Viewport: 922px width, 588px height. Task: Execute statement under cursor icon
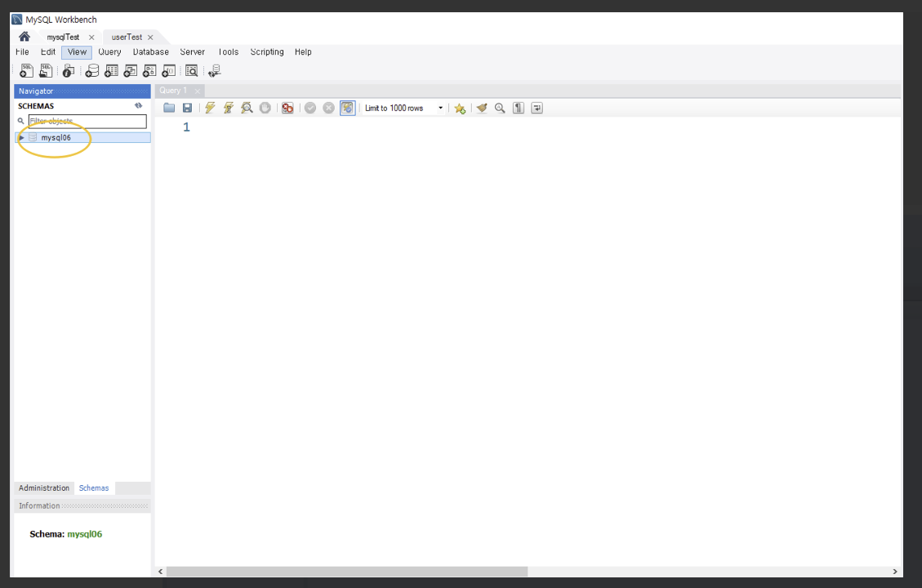[228, 108]
